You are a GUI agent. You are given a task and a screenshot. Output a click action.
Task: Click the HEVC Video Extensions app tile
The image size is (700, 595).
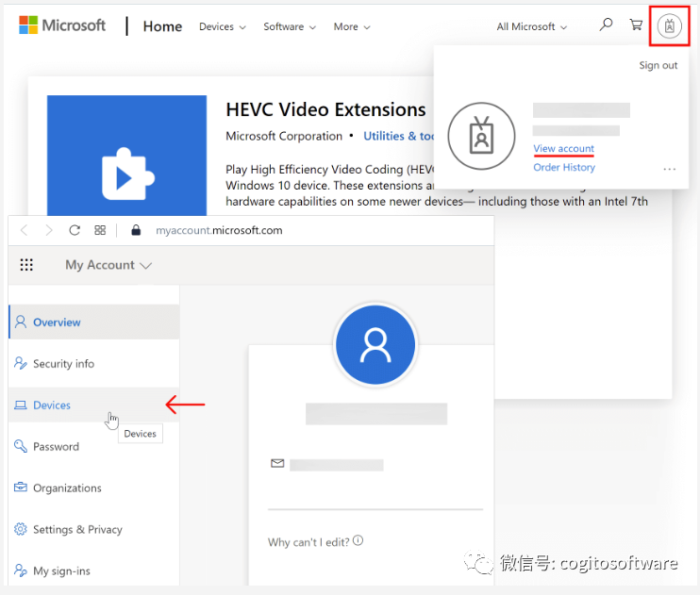pyautogui.click(x=126, y=156)
